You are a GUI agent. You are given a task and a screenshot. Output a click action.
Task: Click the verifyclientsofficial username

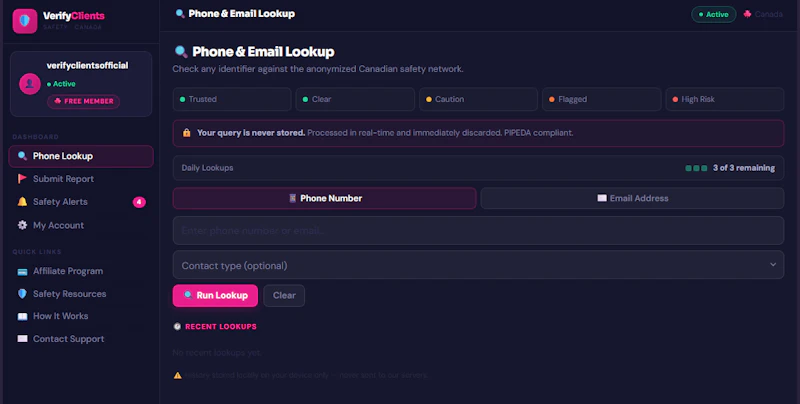pyautogui.click(x=87, y=65)
